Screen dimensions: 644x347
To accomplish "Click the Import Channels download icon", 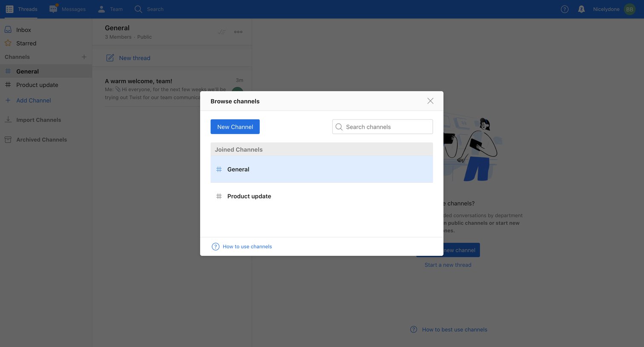I will point(8,120).
